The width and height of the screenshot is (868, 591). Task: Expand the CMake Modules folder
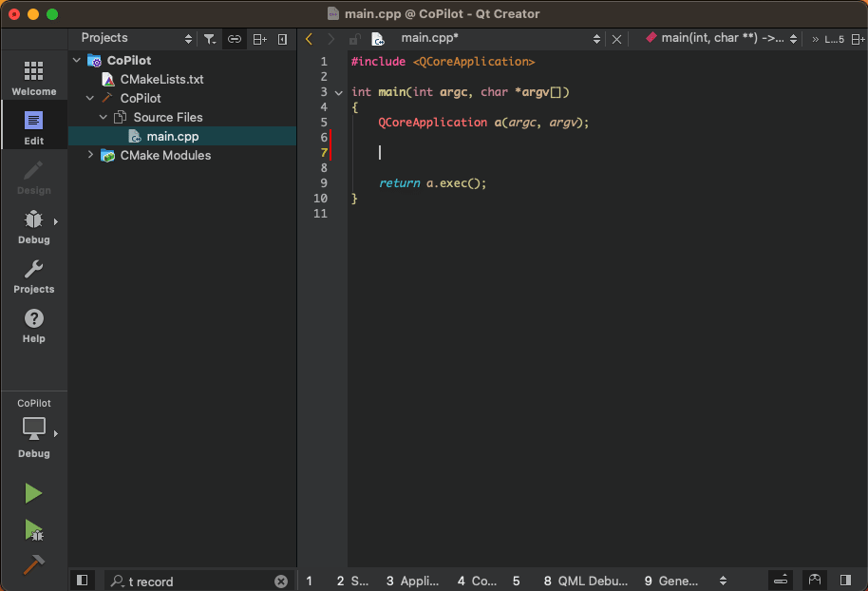89,155
